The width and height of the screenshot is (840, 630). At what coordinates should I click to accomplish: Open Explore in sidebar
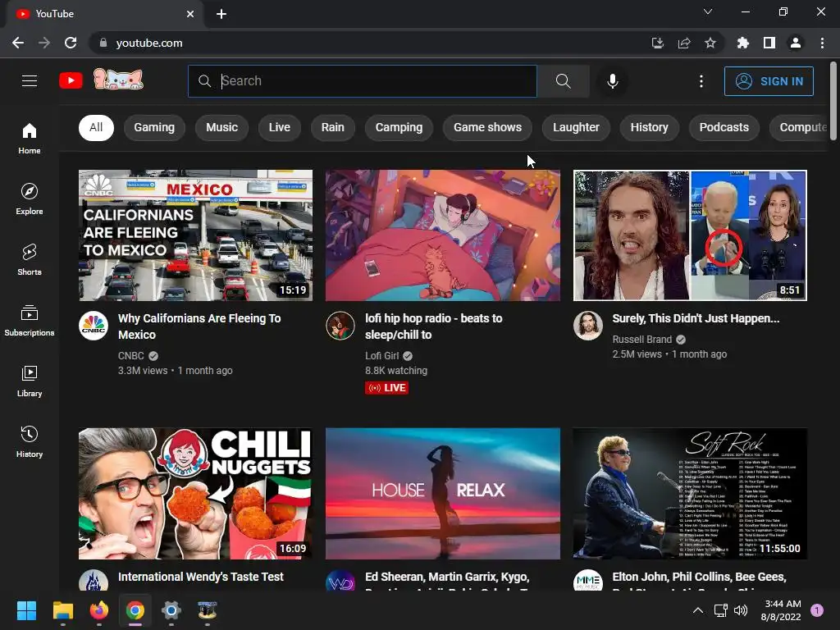30,199
